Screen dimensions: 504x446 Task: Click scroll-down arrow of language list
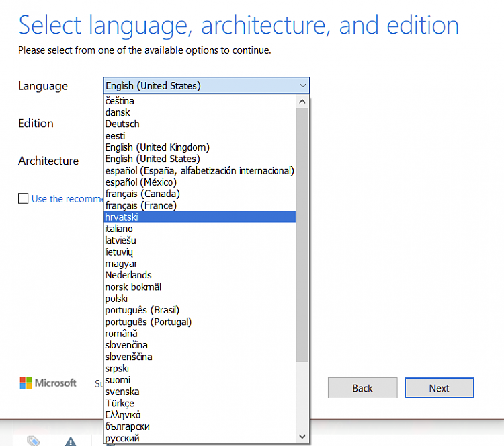[x=302, y=437]
